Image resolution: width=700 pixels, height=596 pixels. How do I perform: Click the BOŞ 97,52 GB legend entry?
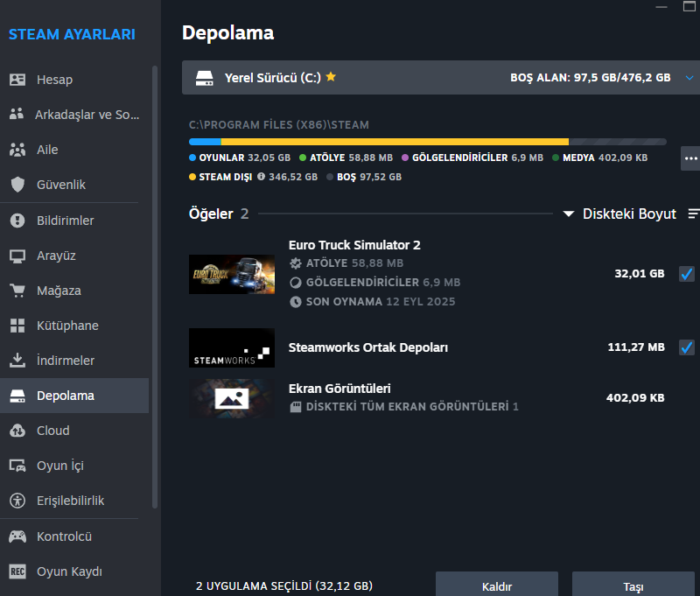[x=364, y=177]
